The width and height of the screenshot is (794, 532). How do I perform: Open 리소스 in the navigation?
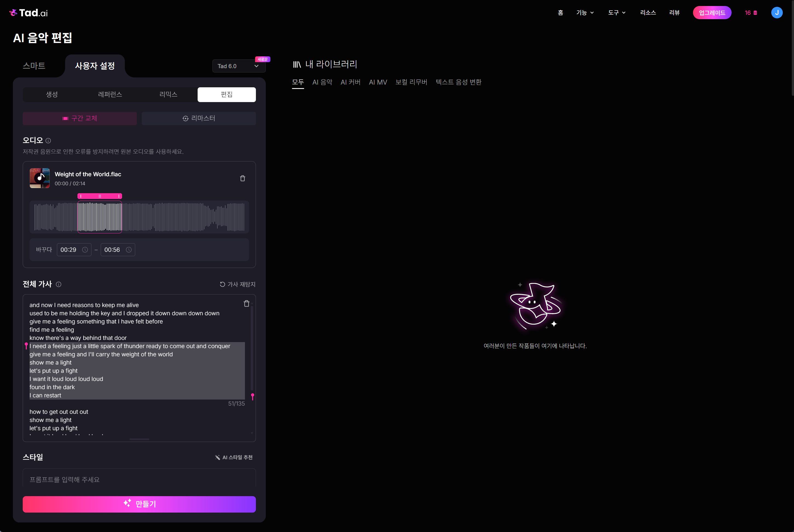648,13
